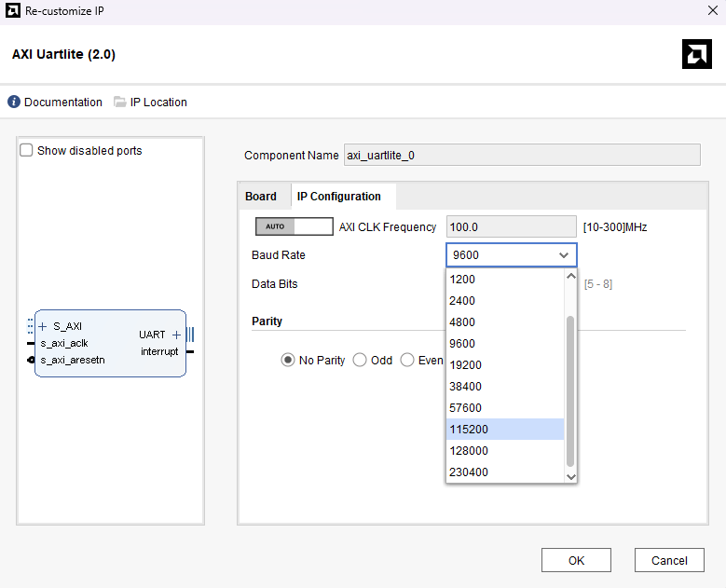The image size is (726, 588).
Task: Click the Cancel button
Action: 669,560
